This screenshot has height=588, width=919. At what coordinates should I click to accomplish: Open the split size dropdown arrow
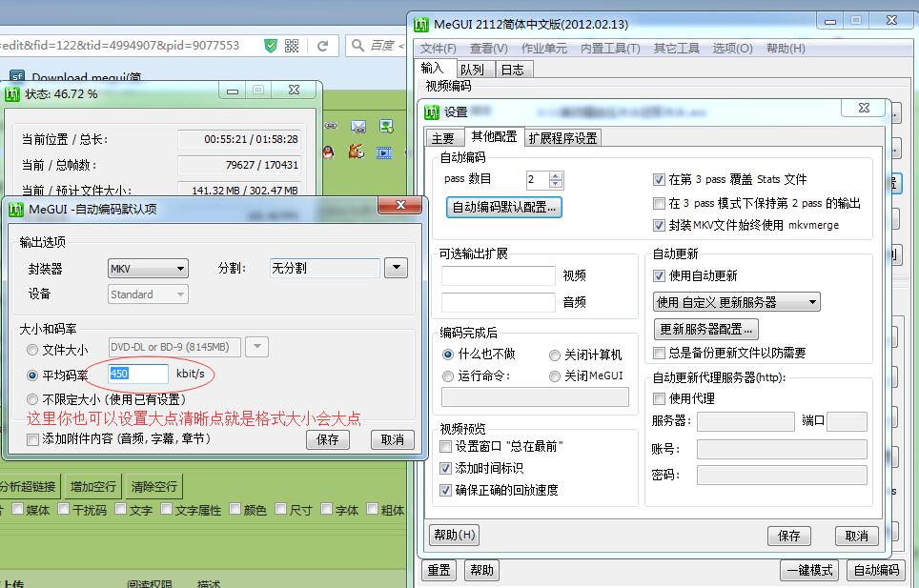point(397,268)
